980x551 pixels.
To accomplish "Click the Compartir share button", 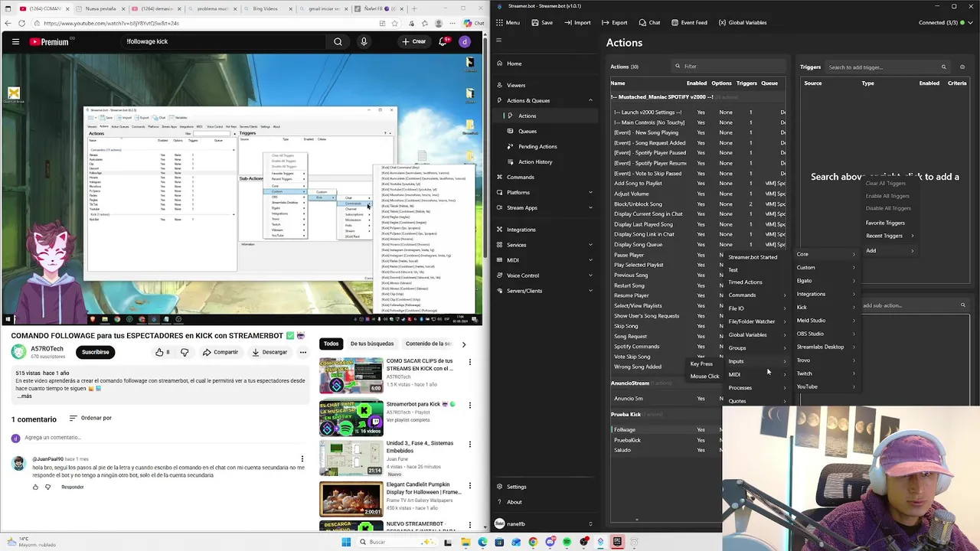I will pos(220,352).
